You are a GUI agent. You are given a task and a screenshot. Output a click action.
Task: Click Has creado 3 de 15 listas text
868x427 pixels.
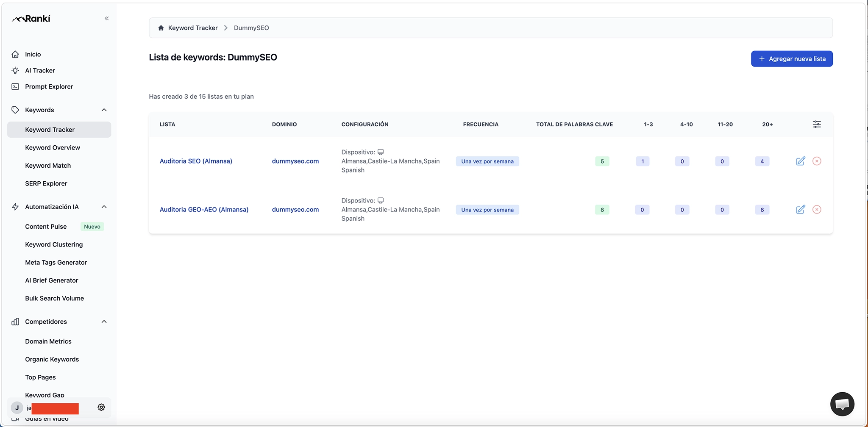tap(201, 97)
